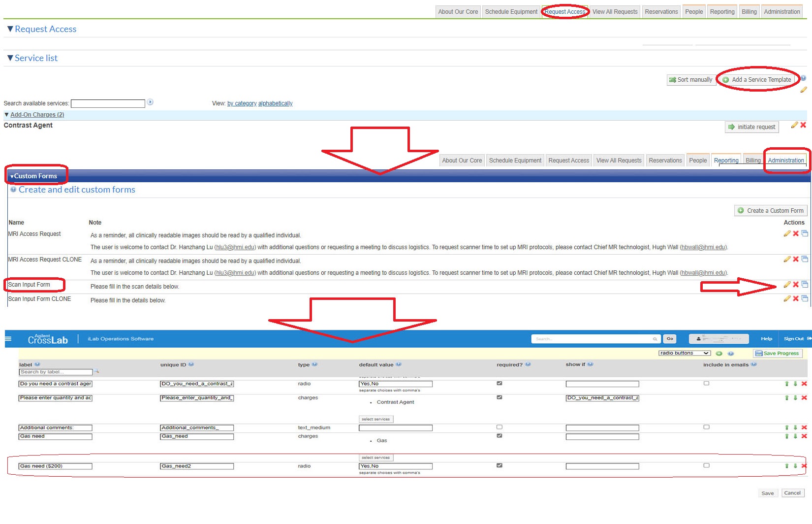The image size is (812, 524).
Task: Click the red X beside Contrast Agent
Action: point(803,125)
